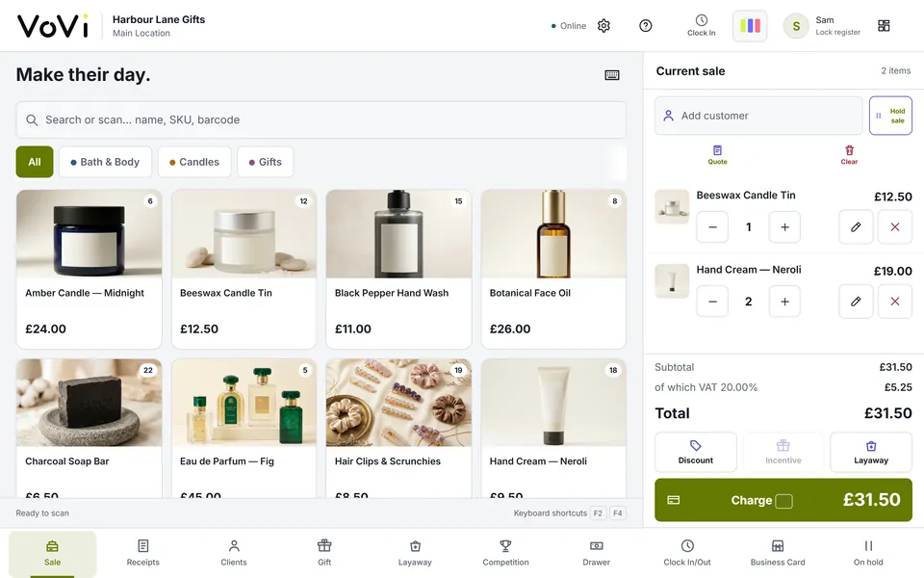Increase Hand Cream — Neroli quantity

784,302
